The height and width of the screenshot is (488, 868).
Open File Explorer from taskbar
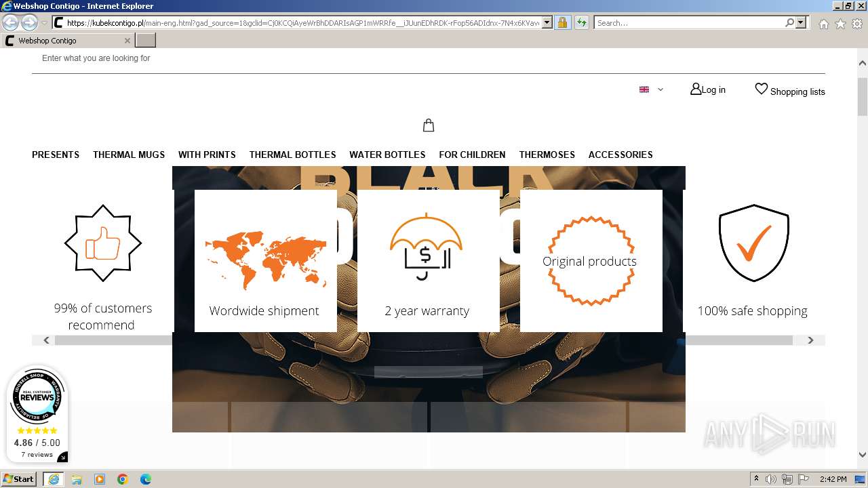point(77,479)
